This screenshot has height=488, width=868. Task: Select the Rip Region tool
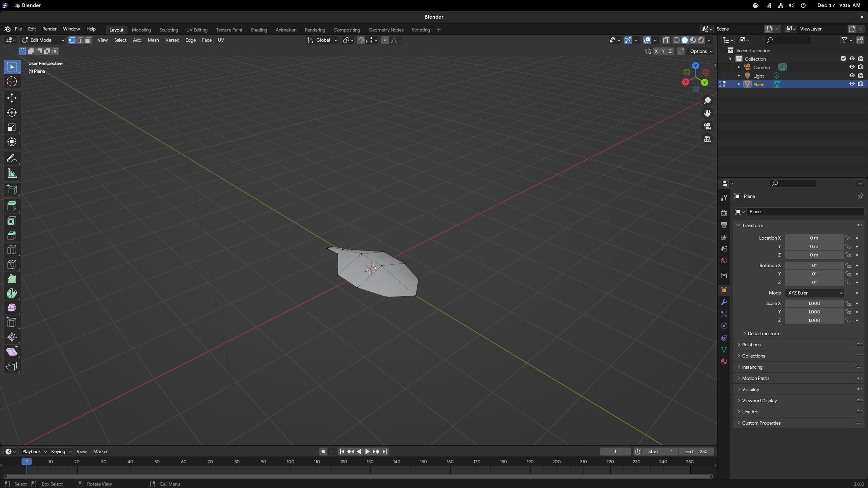click(x=12, y=366)
